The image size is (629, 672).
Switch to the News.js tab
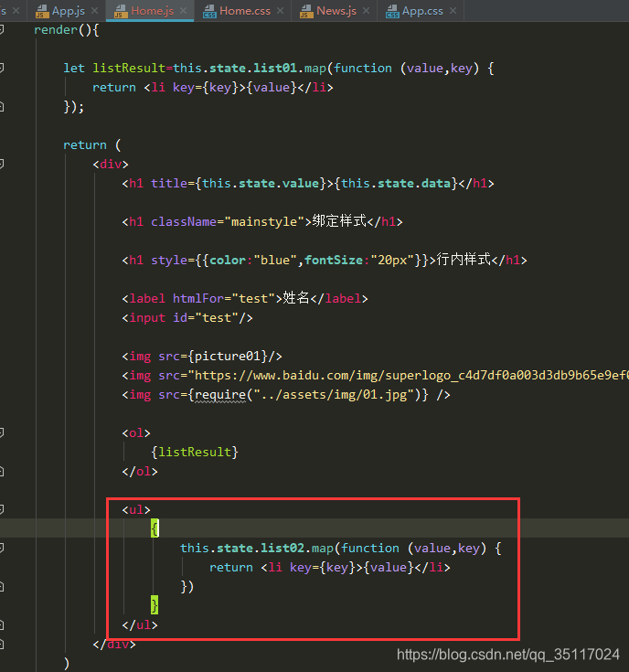(336, 11)
